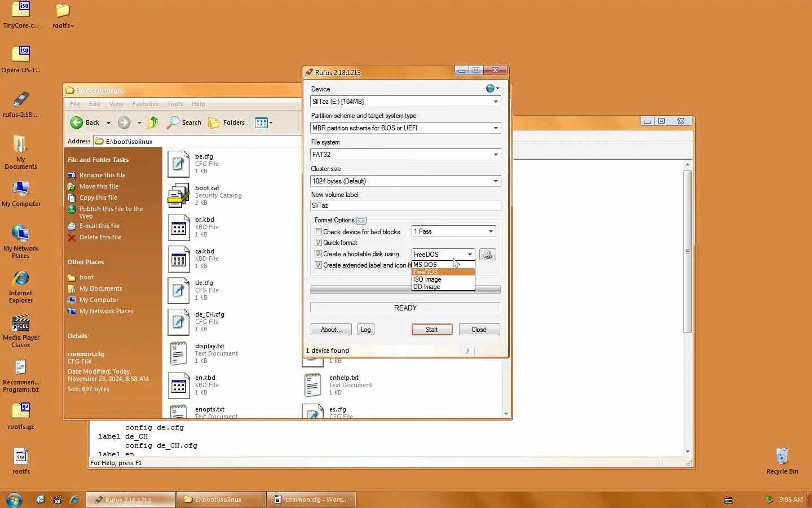The width and height of the screenshot is (812, 508).
Task: Open Explorer Tools menu
Action: [175, 104]
